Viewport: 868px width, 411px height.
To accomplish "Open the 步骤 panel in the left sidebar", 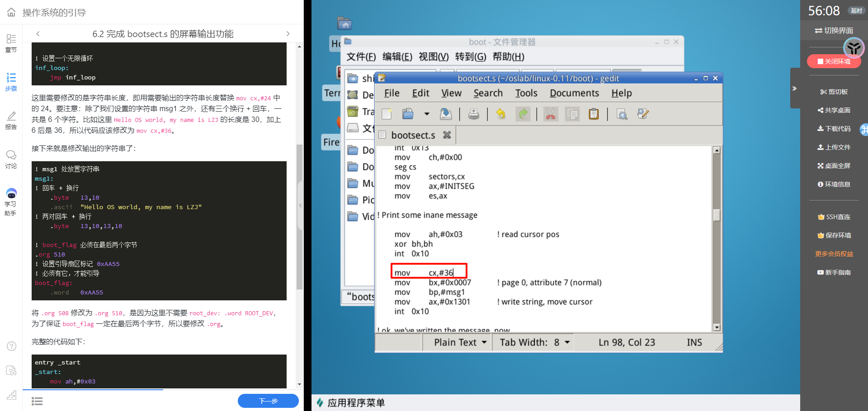I will (11, 81).
